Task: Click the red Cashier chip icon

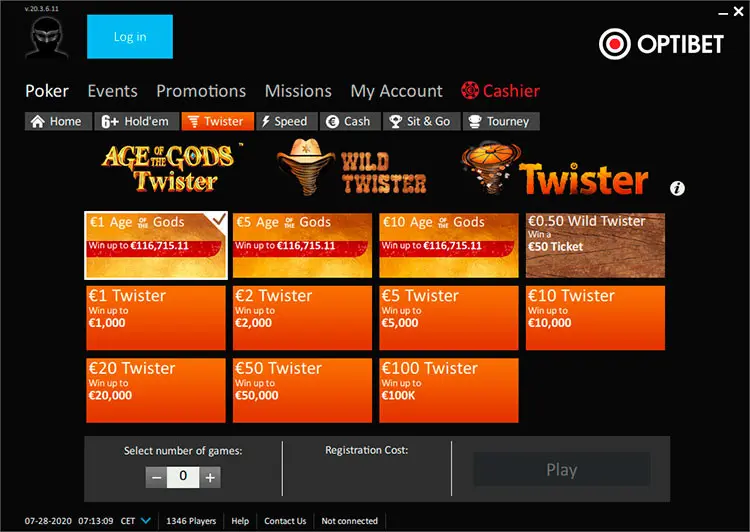Action: tap(470, 90)
